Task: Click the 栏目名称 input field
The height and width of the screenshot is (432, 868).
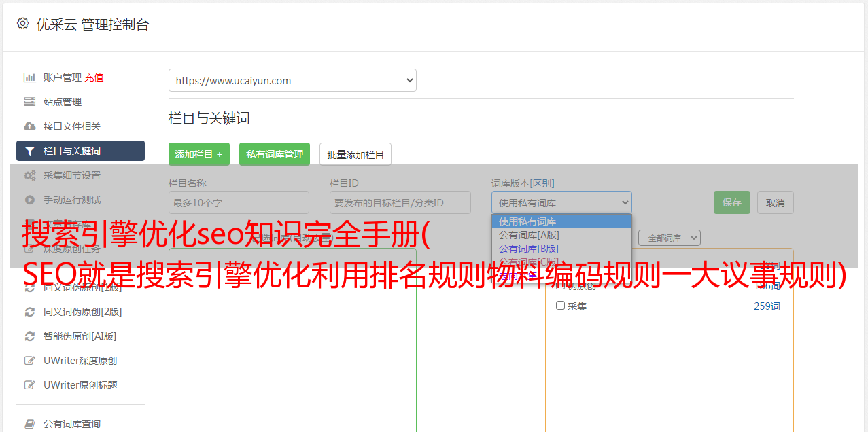Action: [x=239, y=202]
